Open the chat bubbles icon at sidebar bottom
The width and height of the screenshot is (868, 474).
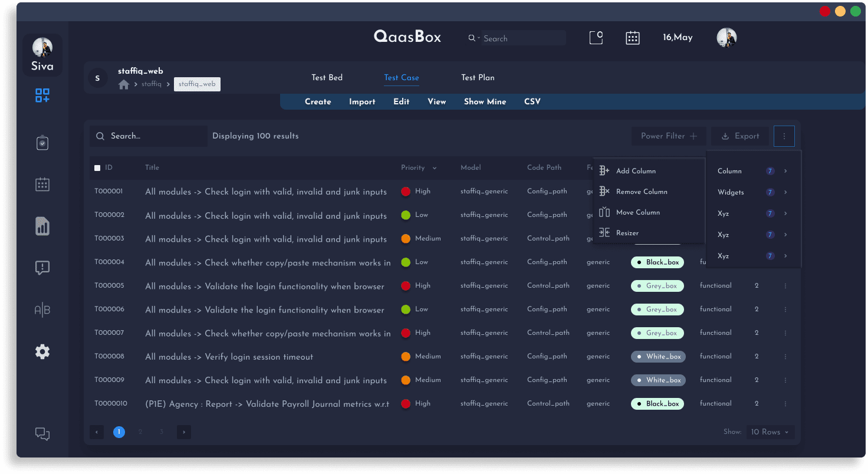[x=42, y=434]
